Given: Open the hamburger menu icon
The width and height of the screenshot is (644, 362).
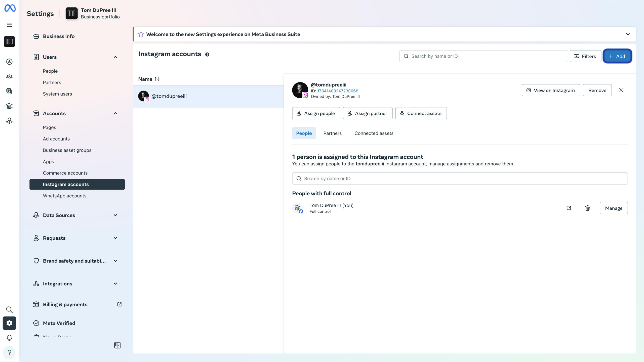Looking at the screenshot, I should click(9, 25).
